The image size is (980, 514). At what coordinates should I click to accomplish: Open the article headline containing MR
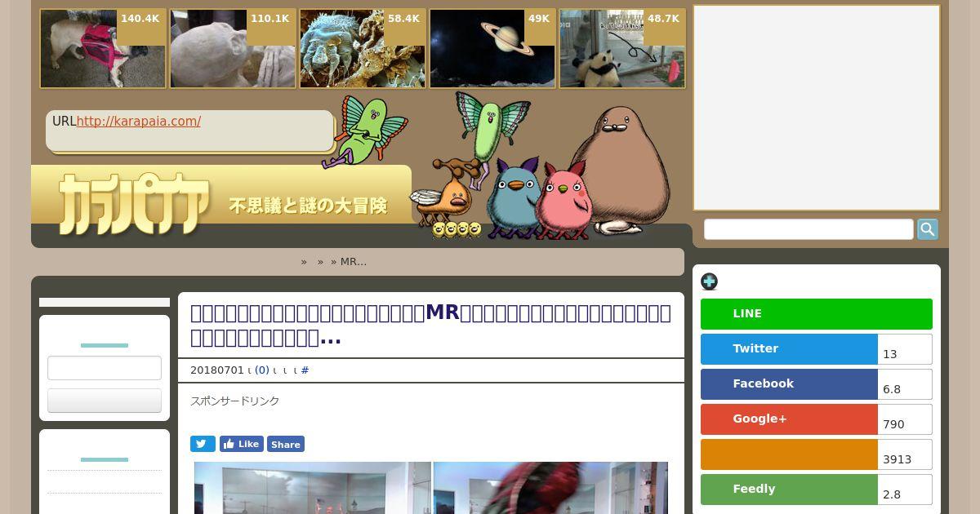[430, 325]
